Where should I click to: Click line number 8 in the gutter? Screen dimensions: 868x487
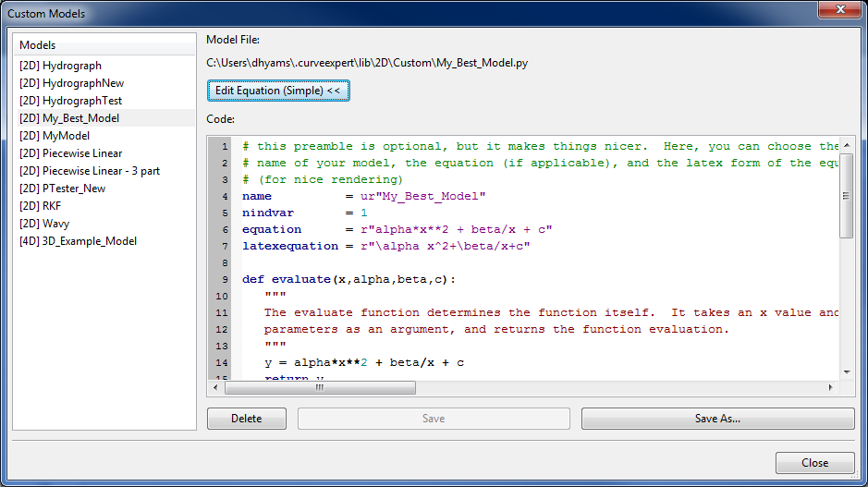tap(225, 262)
